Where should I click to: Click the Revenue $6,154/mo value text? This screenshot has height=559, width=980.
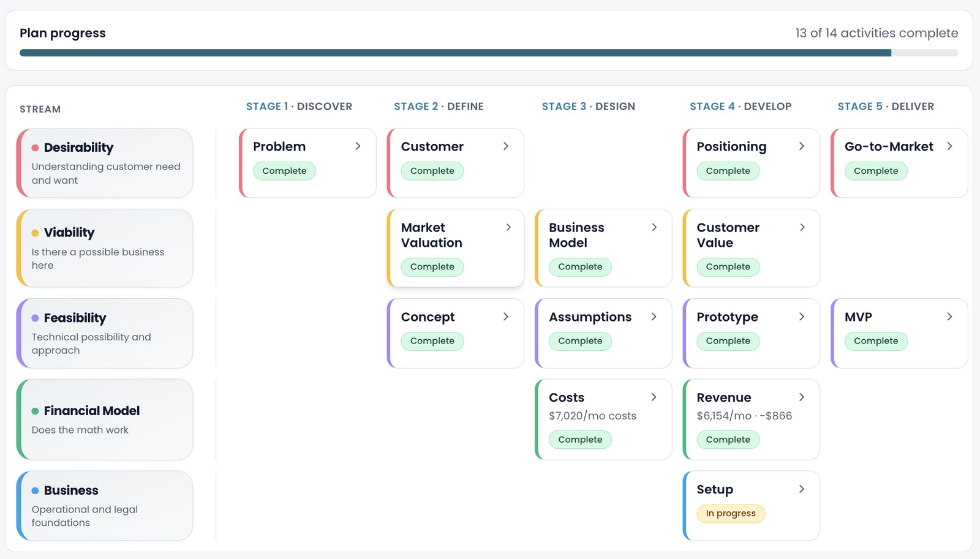pos(724,416)
